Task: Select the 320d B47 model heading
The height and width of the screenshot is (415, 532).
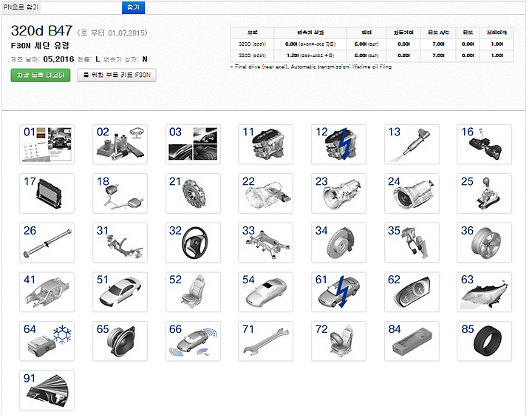Action: tap(41, 31)
